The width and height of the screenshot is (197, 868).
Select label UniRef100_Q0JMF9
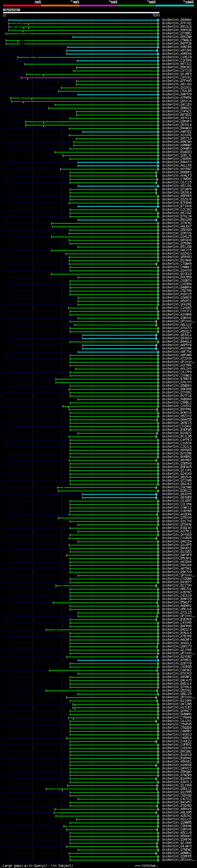(177, 74)
